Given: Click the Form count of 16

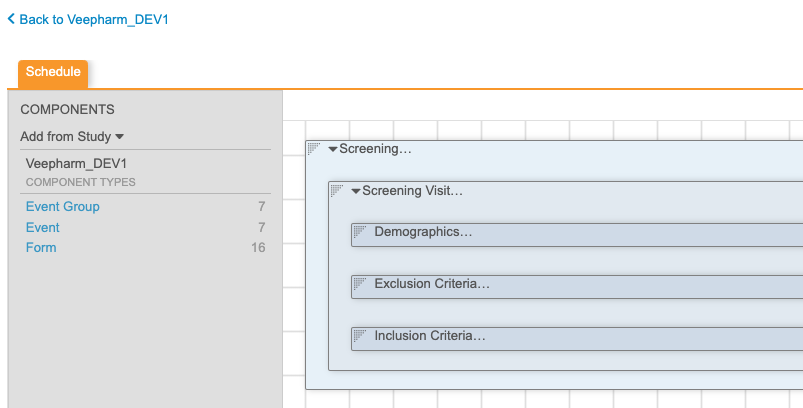Looking at the screenshot, I should pos(258,247).
